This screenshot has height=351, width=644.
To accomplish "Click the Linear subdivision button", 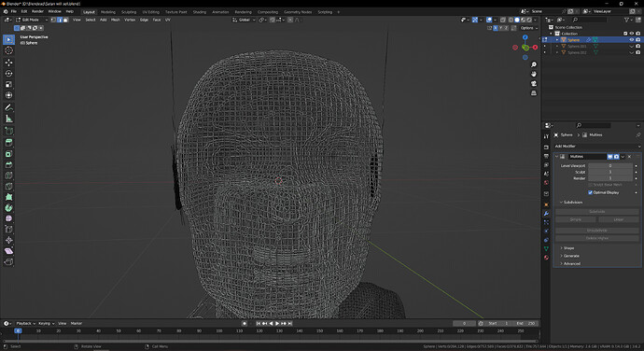I will (x=619, y=219).
